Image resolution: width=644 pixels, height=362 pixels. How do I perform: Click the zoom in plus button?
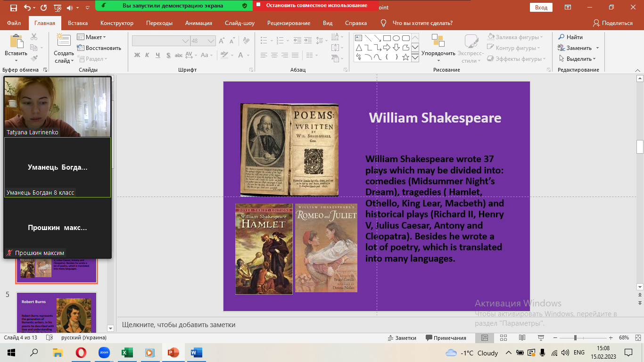[611, 338]
